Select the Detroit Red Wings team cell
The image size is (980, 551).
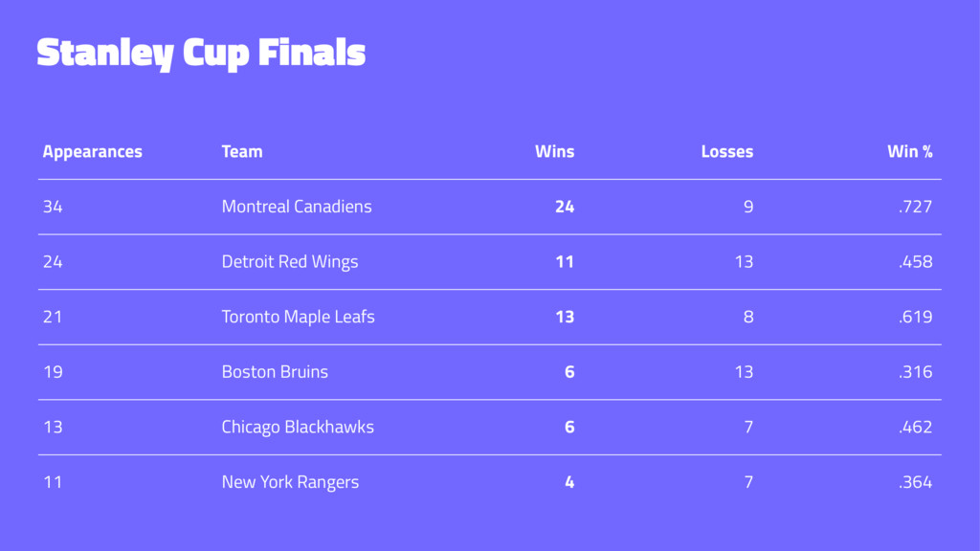tap(290, 262)
